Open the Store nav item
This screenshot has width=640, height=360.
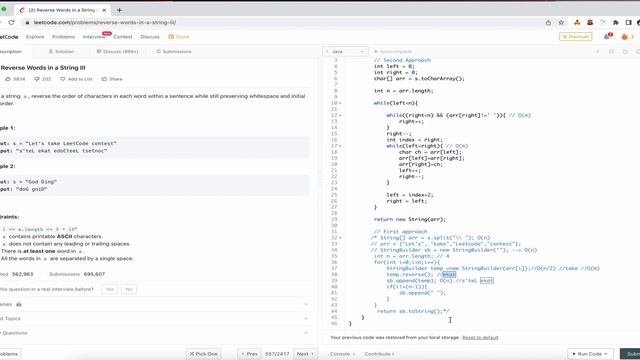pos(179,37)
